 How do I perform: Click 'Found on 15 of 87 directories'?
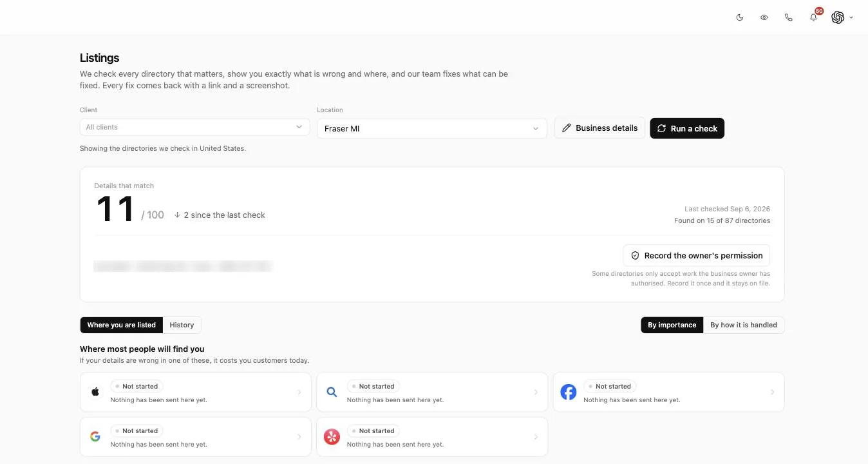tap(722, 220)
